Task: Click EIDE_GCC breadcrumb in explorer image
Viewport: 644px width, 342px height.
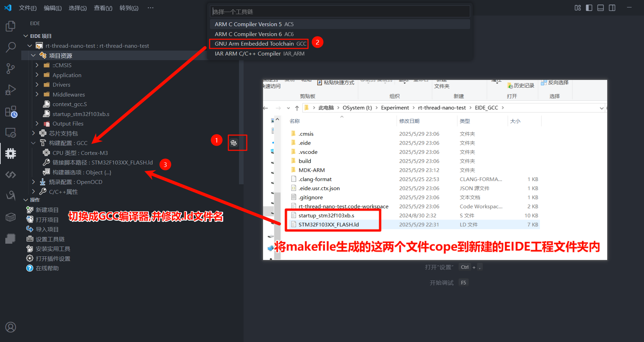Action: tap(486, 108)
